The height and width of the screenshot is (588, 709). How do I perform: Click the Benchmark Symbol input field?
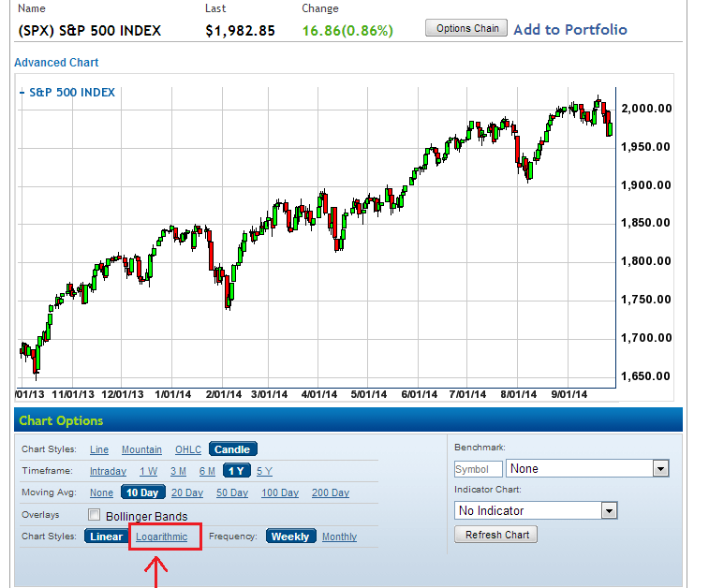click(478, 469)
